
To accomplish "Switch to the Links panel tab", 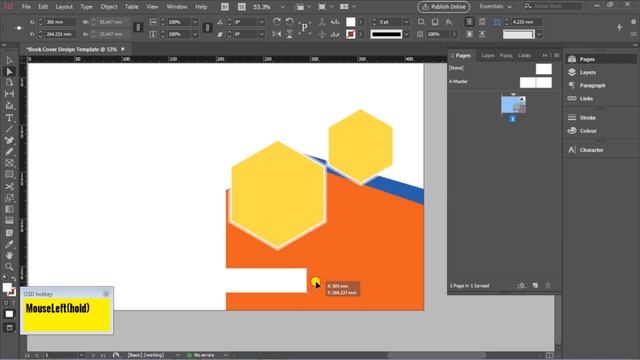I will [524, 56].
